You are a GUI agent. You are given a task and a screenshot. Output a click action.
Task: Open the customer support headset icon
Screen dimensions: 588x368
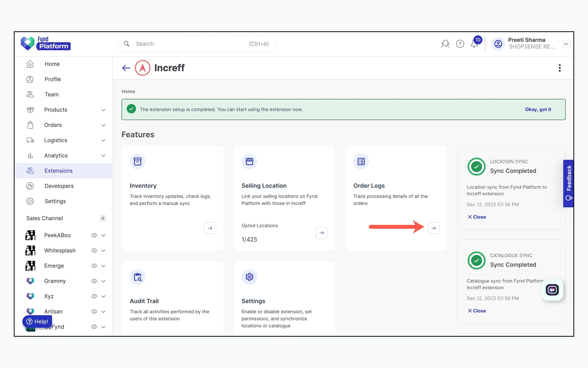445,44
